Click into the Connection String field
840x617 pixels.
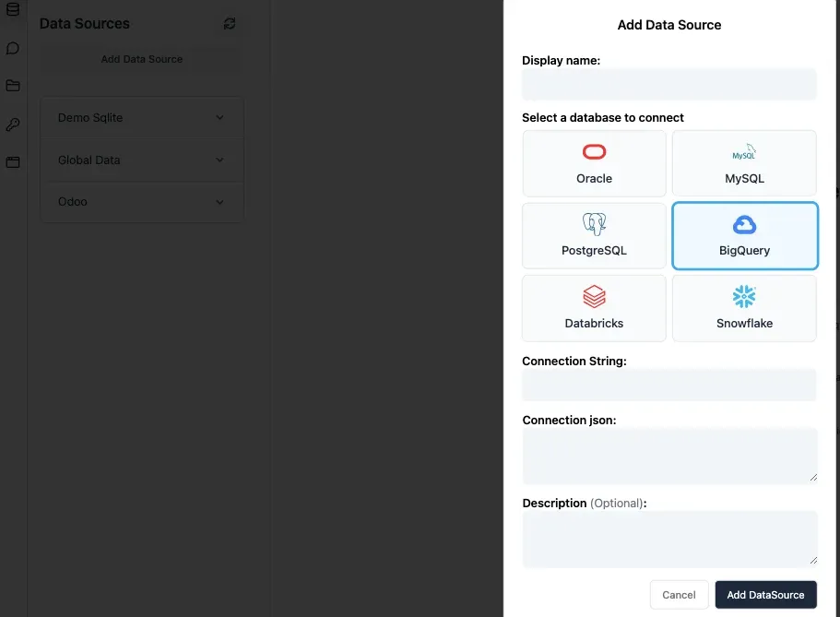[668, 385]
